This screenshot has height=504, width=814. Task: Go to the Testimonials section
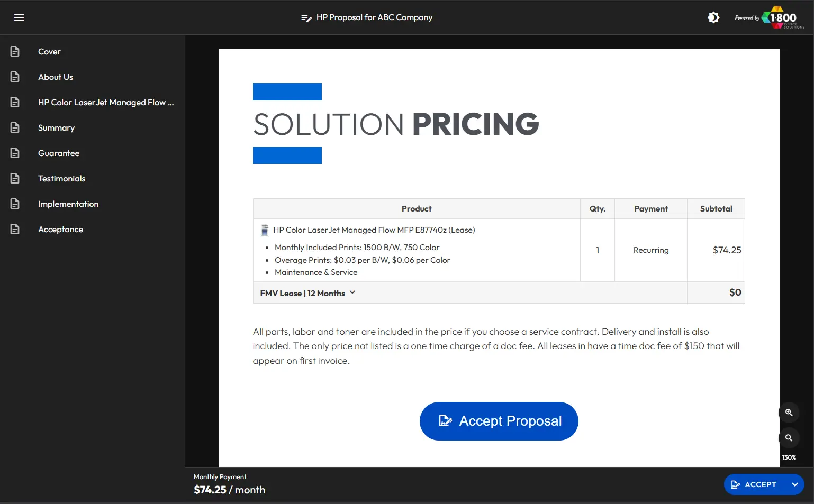tap(61, 178)
